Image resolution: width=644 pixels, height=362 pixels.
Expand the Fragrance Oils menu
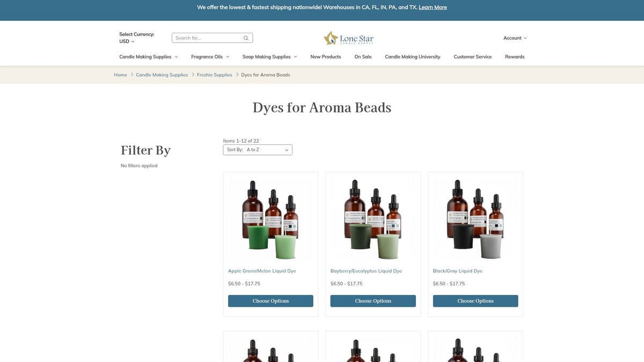pyautogui.click(x=210, y=57)
